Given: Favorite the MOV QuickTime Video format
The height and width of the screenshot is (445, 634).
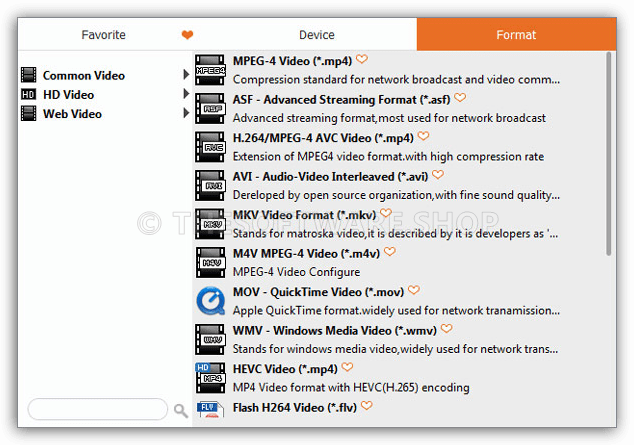Looking at the screenshot, I should 414,290.
